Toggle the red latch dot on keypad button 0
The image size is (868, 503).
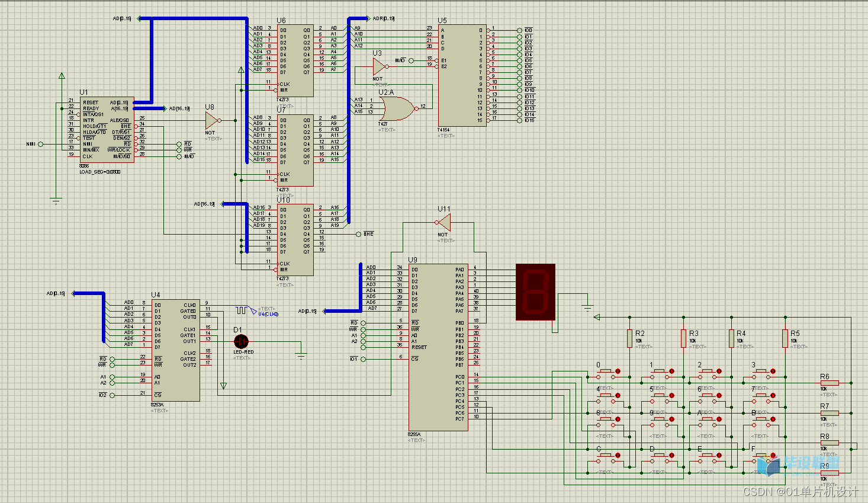(x=618, y=371)
